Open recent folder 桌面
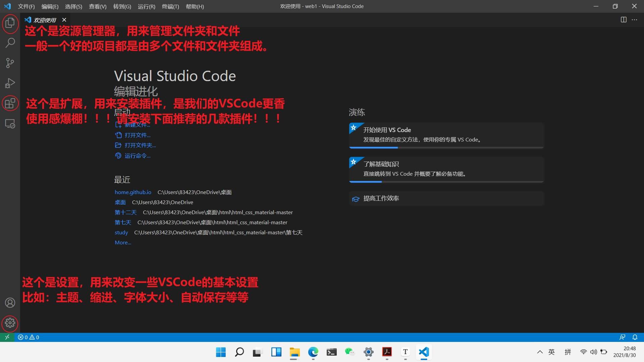This screenshot has height=362, width=644. 120,202
